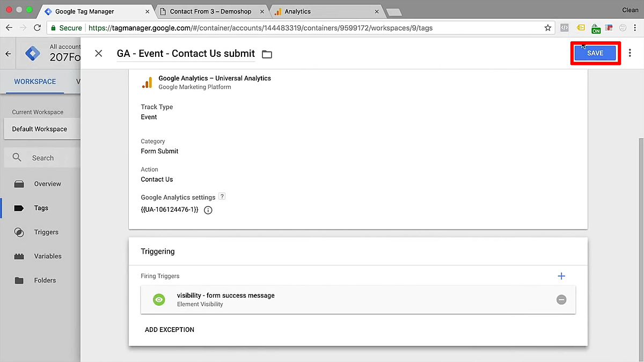Open the Default Workspace selector

[42, 129]
